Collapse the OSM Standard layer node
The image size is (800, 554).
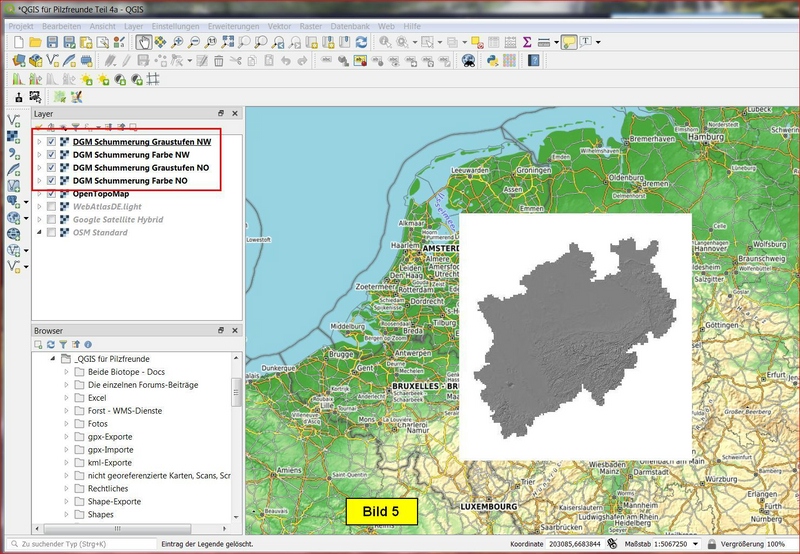39,233
